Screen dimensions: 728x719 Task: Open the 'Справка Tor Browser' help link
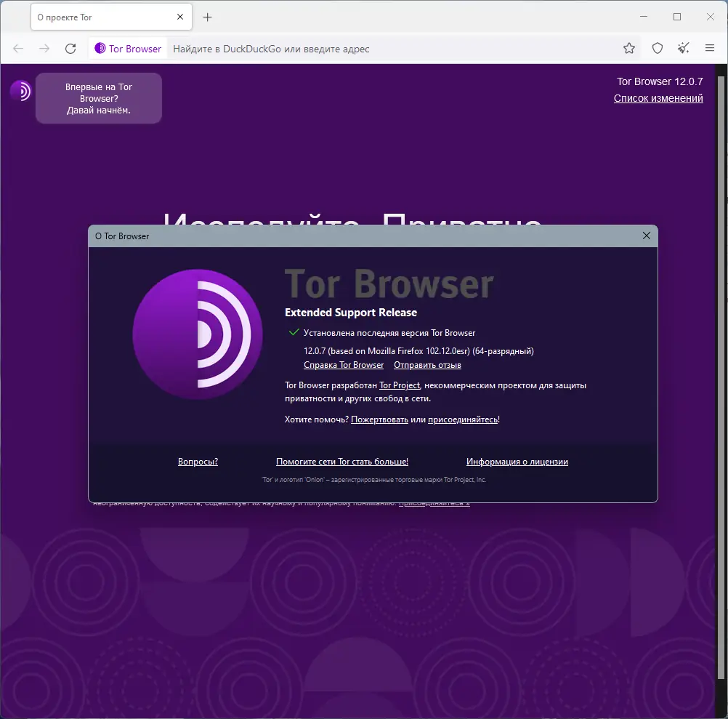[x=344, y=365]
